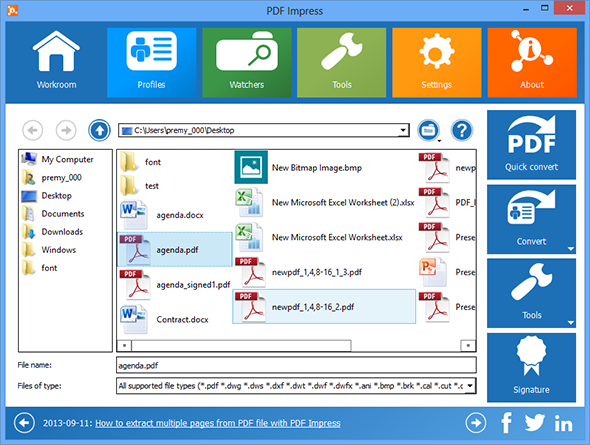Image resolution: width=590 pixels, height=445 pixels.
Task: Open the Workroom home tile
Action: point(56,62)
